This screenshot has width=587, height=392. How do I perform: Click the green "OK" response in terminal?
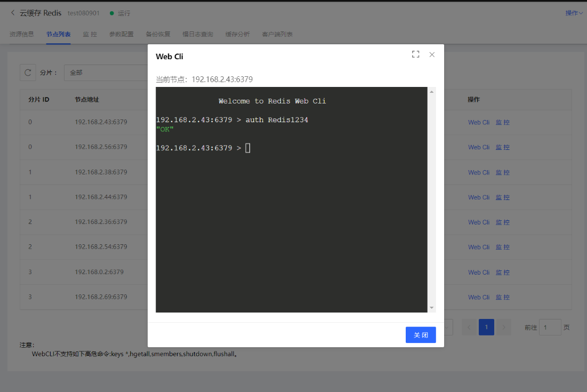click(165, 129)
